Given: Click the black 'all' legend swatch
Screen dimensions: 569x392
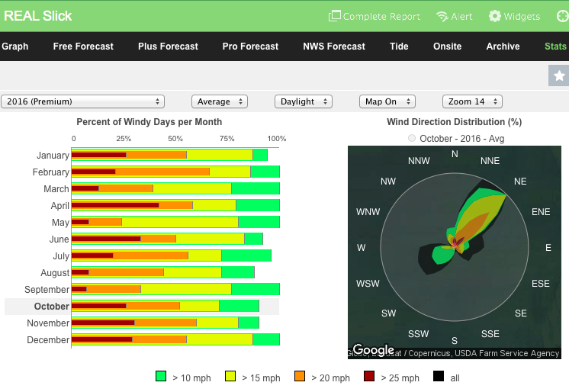Looking at the screenshot, I should (439, 376).
